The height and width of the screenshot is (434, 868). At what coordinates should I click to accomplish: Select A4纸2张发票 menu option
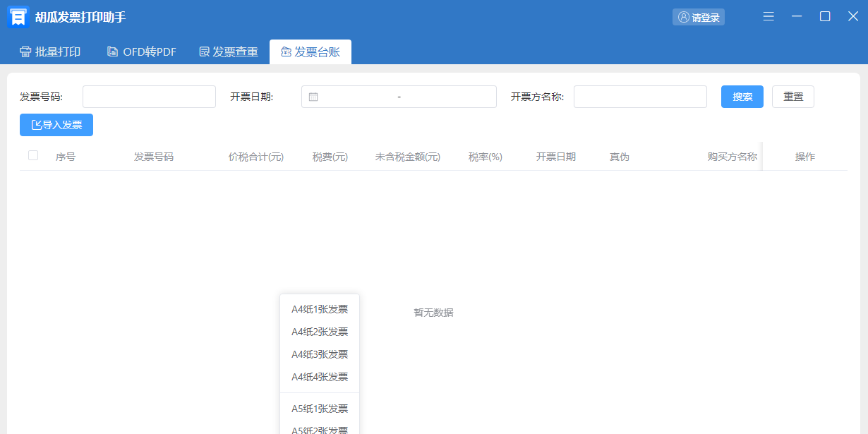click(x=320, y=332)
